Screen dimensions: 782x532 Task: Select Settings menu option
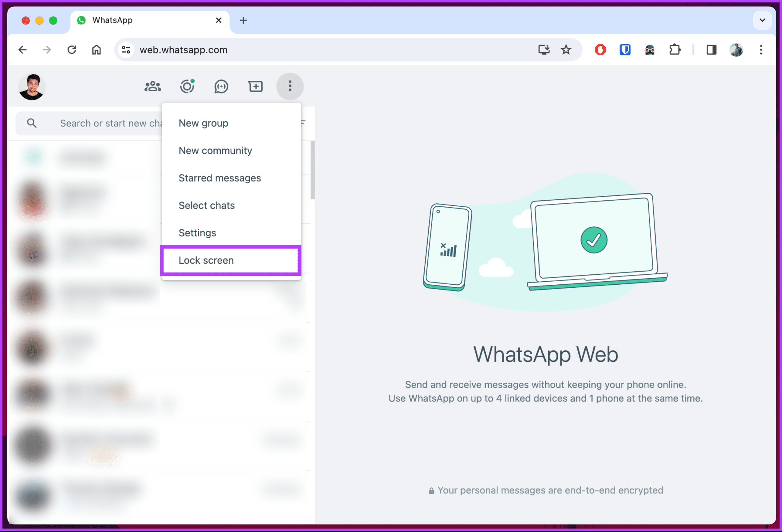pyautogui.click(x=197, y=232)
